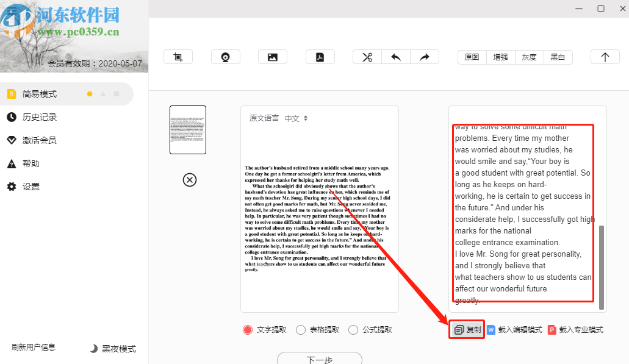Enable 黑夜模式 dark theme
The width and height of the screenshot is (629, 364).
tap(113, 349)
